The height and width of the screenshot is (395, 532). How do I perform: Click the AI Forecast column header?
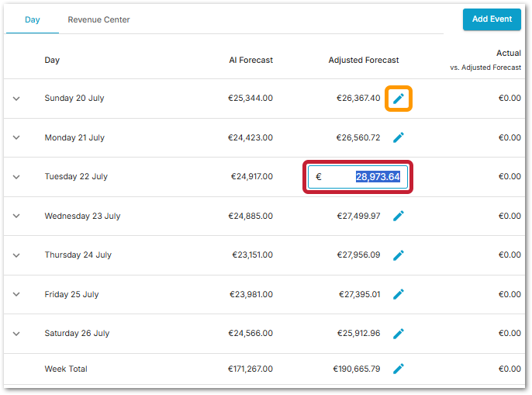coord(250,60)
